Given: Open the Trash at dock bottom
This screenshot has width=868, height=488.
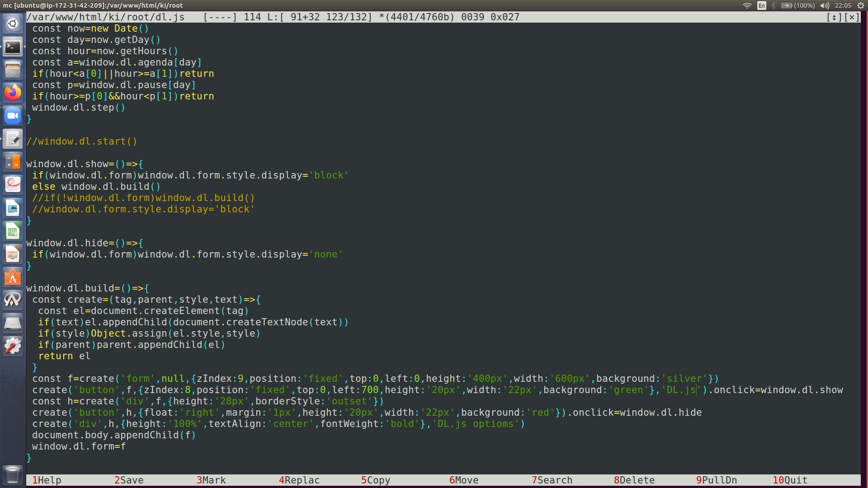Looking at the screenshot, I should click(13, 474).
